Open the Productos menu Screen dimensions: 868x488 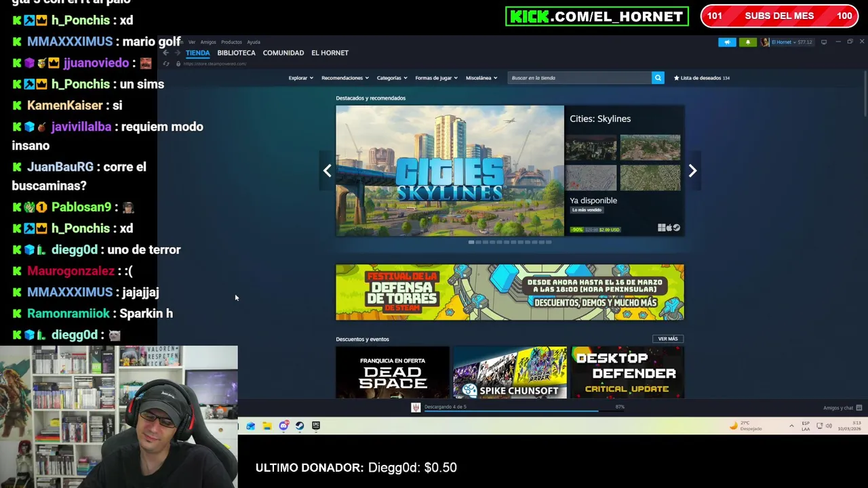click(x=231, y=42)
